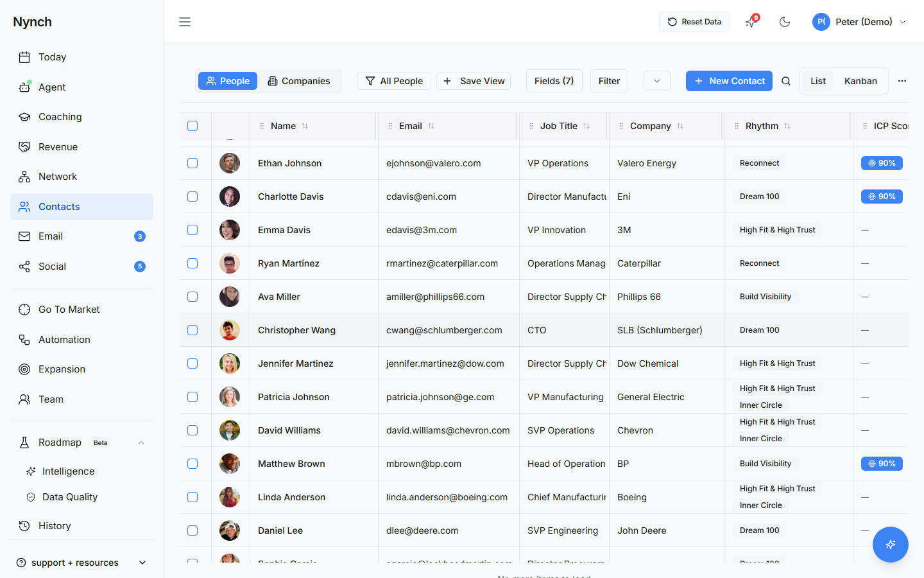Select Jennifer Martinez's row checkbox

click(193, 363)
